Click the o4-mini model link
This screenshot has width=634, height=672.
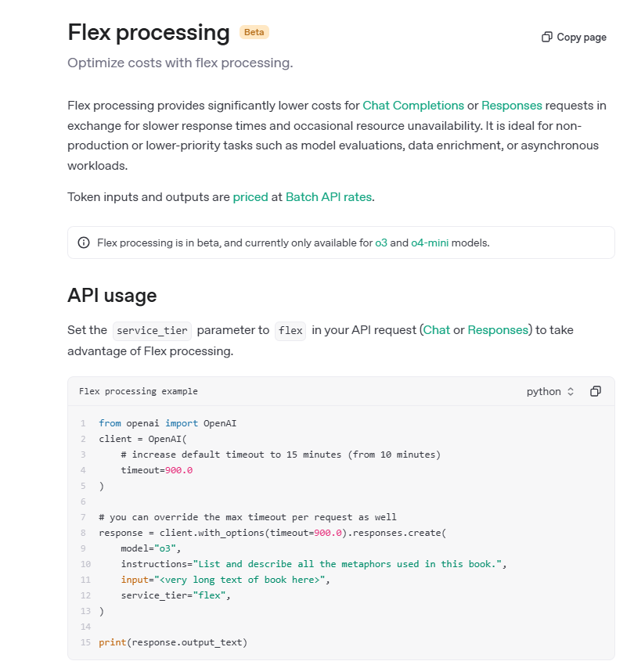pyautogui.click(x=430, y=243)
